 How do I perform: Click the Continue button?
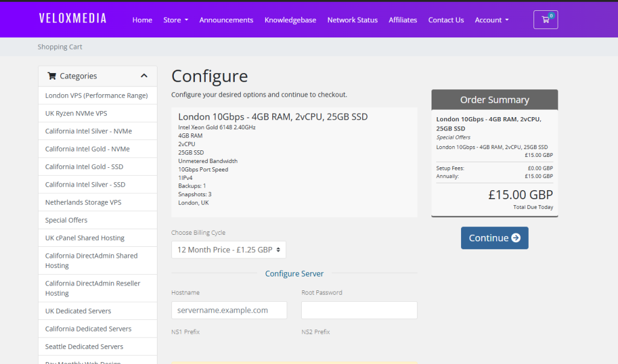(495, 238)
